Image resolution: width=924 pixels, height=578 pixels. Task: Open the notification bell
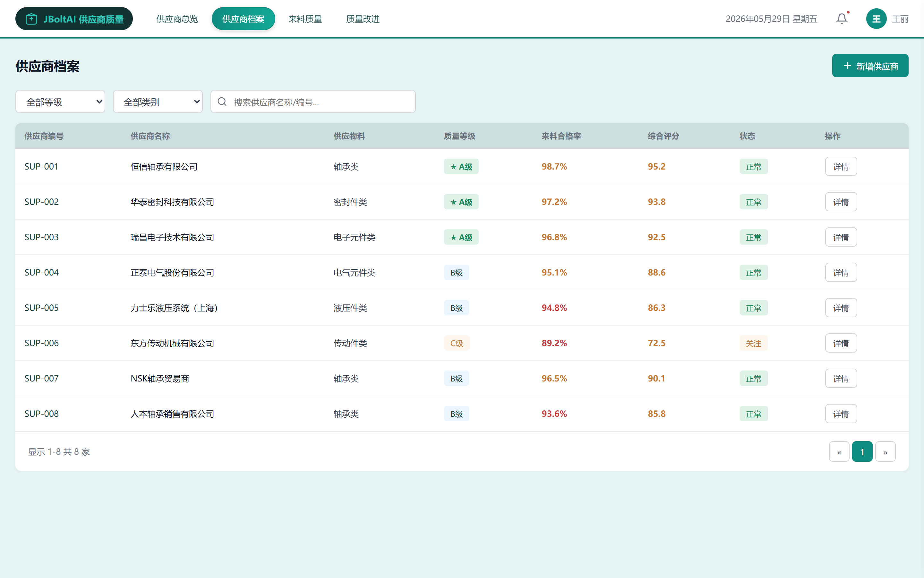[842, 19]
